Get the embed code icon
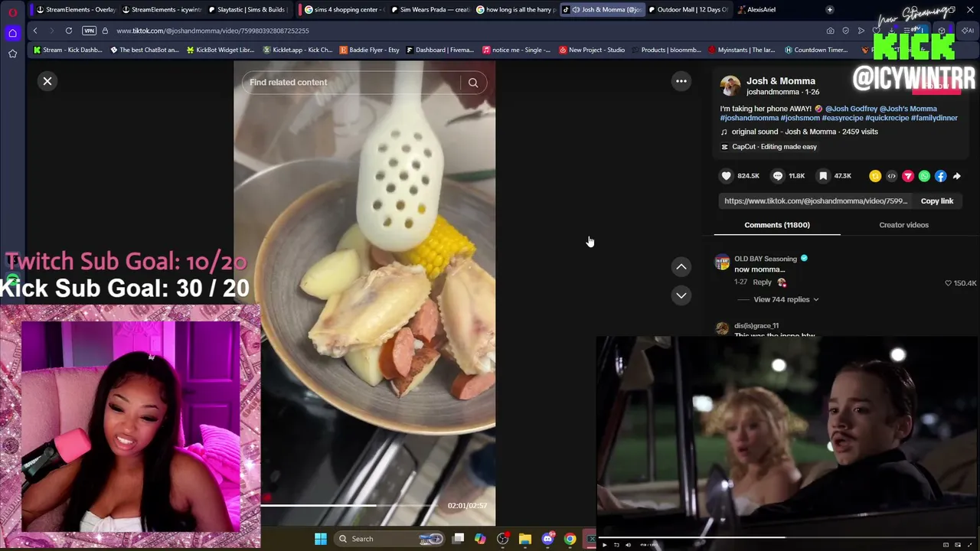This screenshot has height=551, width=980. [891, 176]
